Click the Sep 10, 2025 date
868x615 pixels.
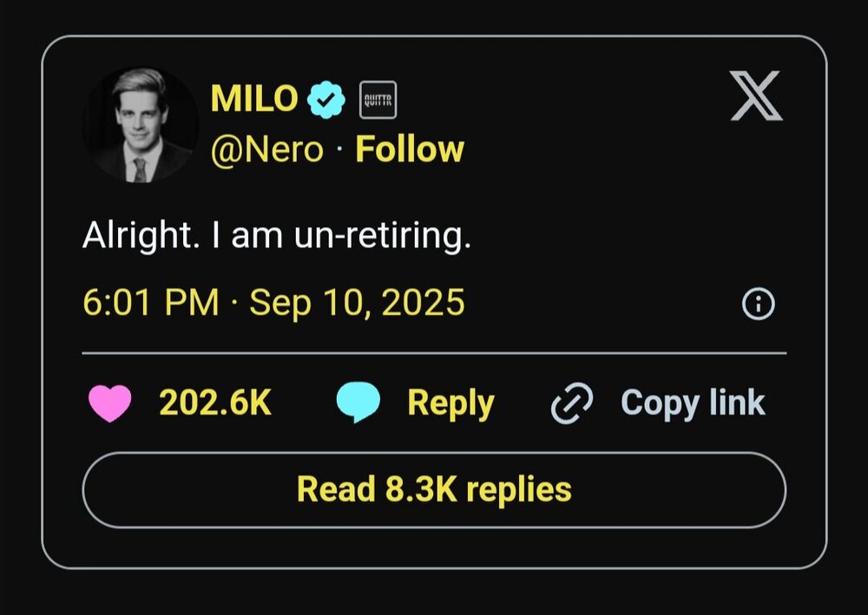(x=357, y=303)
